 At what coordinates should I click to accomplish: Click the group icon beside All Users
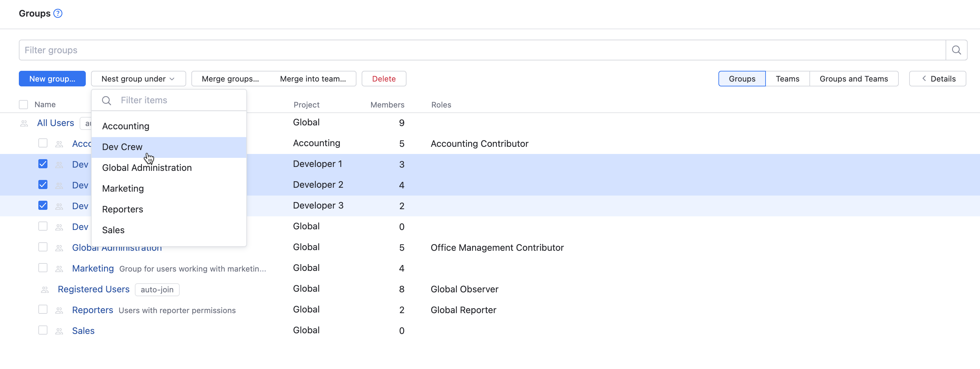[24, 123]
